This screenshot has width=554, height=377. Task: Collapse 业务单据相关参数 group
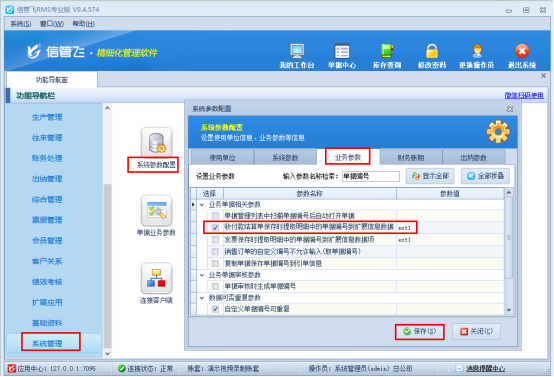pos(202,205)
